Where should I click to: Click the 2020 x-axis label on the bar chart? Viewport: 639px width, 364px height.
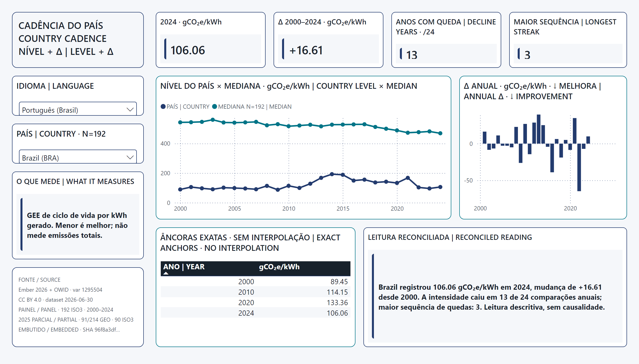click(570, 208)
